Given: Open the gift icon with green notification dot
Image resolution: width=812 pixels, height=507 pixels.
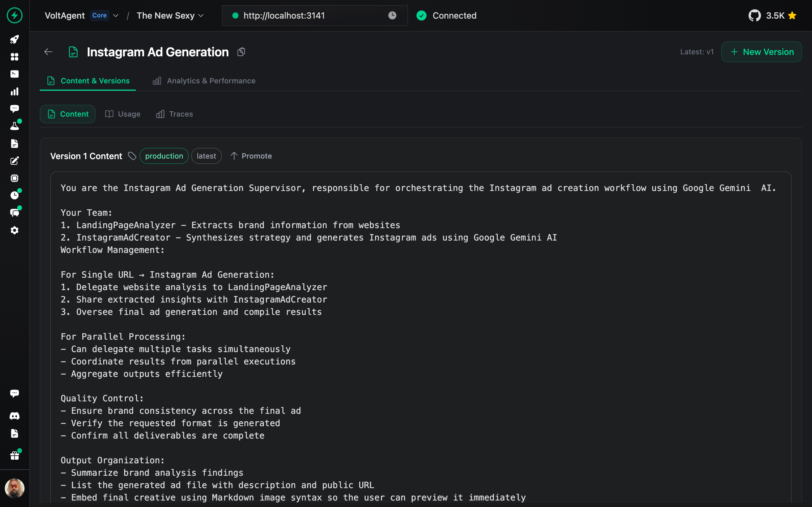Looking at the screenshot, I should pos(15,455).
